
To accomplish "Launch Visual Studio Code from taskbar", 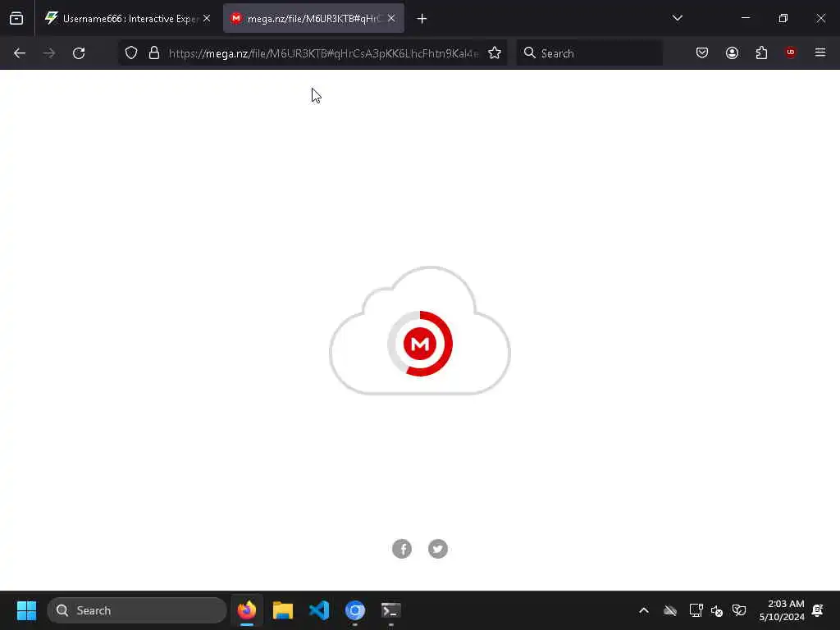I will click(319, 610).
